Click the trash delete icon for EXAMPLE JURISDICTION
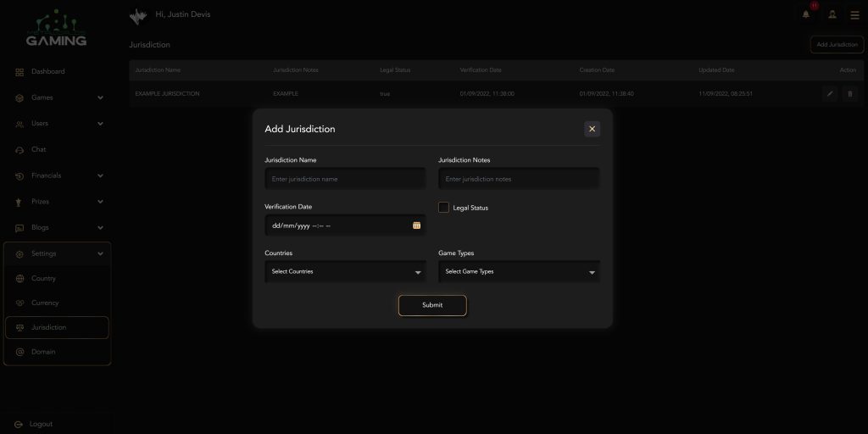The height and width of the screenshot is (434, 868). click(850, 94)
